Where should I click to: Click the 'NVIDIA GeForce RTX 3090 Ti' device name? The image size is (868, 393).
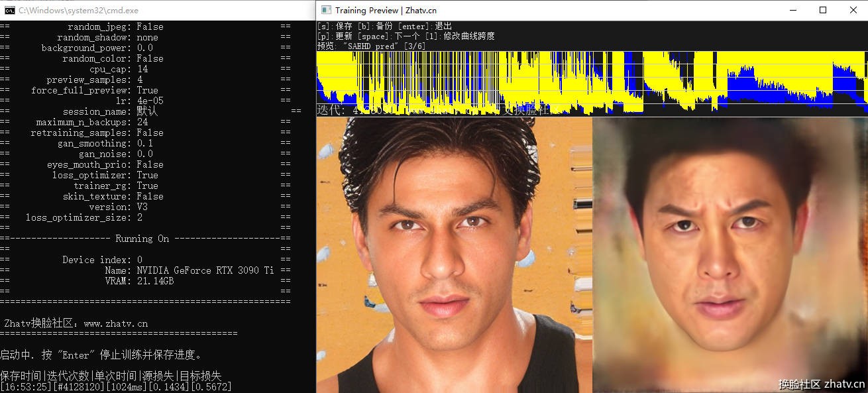click(205, 270)
